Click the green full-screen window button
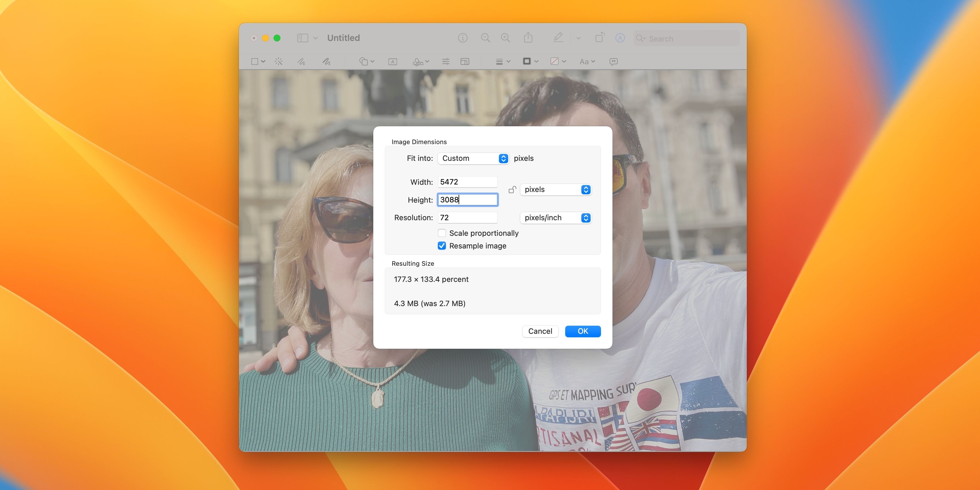Image resolution: width=980 pixels, height=490 pixels. [x=277, y=38]
